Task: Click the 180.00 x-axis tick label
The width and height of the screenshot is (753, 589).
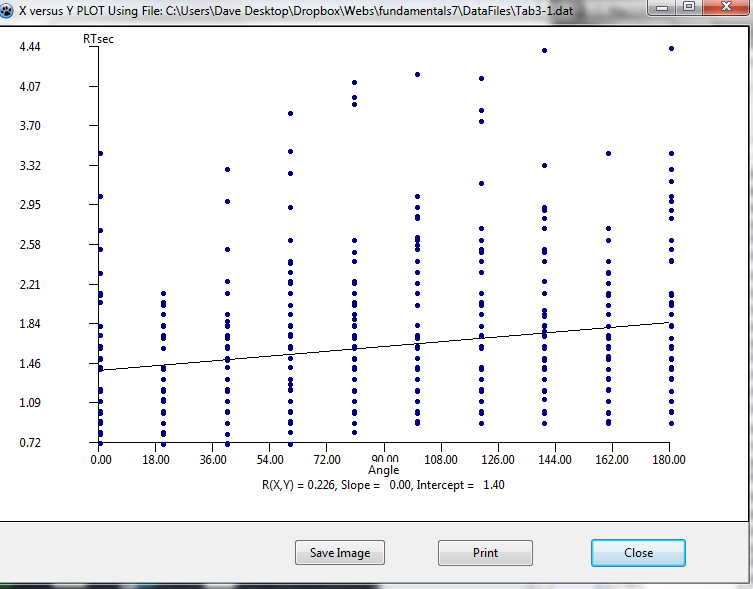Action: [x=669, y=460]
